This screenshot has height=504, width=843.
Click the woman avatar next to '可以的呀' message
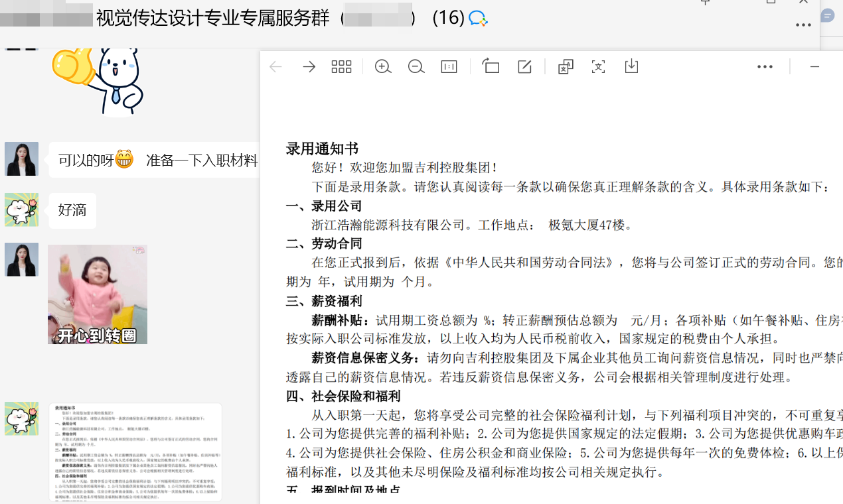(x=21, y=159)
